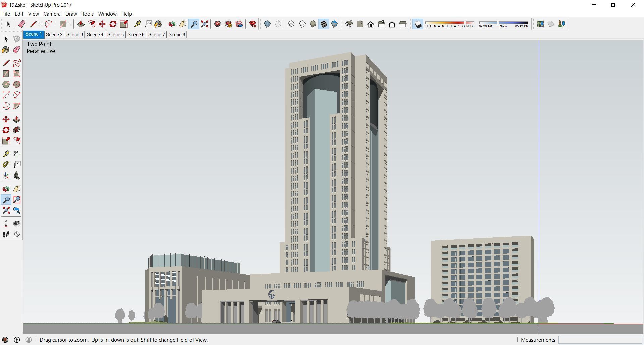Click Photo Textures icon
644x345 pixels.
pyautogui.click(x=561, y=24)
